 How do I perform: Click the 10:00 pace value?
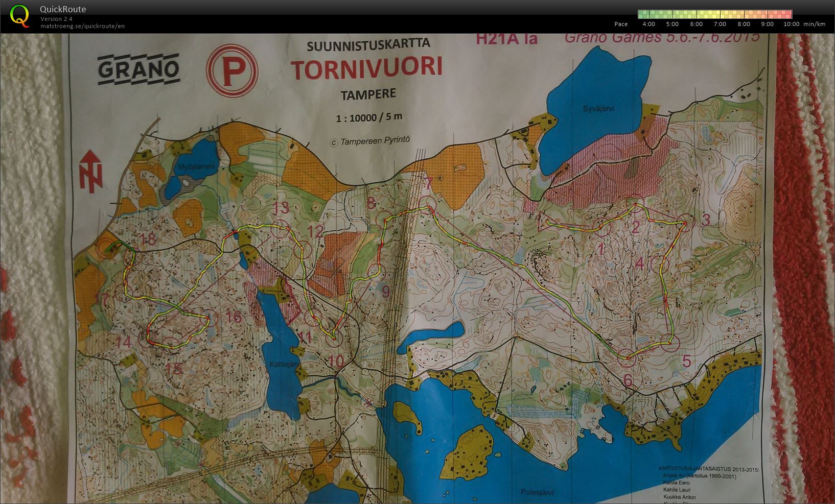[791, 24]
